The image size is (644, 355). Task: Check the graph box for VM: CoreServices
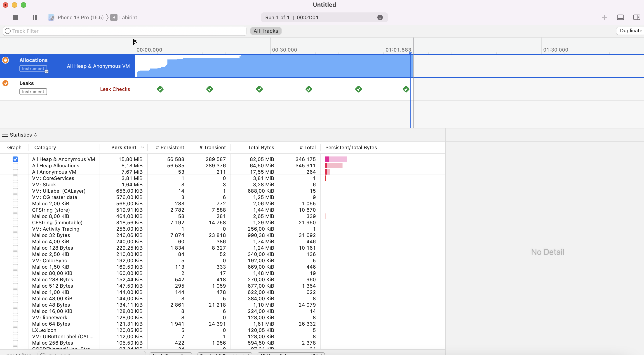15,178
